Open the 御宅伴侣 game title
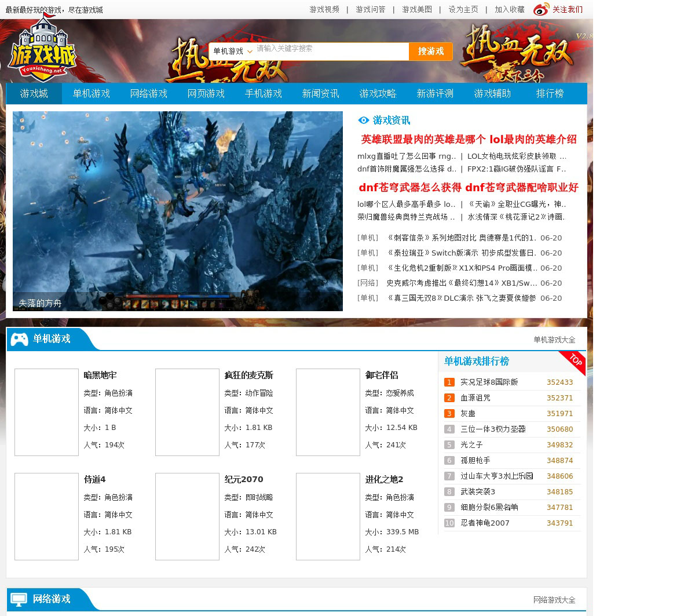695x616 pixels. [x=382, y=375]
